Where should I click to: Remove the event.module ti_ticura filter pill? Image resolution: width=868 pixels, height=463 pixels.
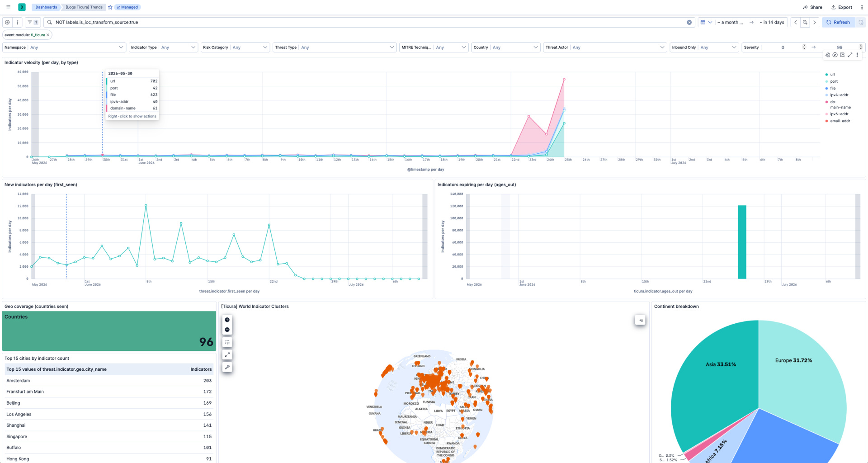[x=48, y=35]
